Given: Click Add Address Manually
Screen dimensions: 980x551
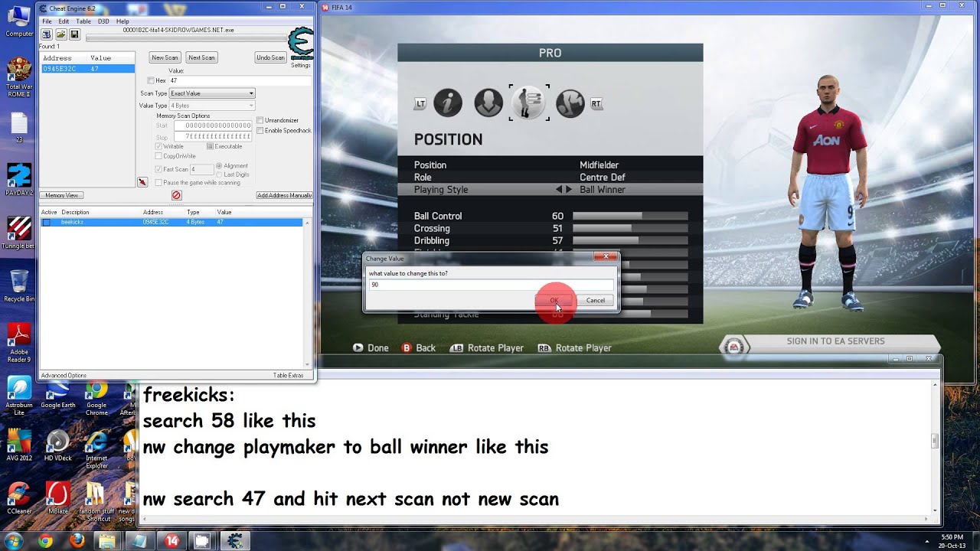Looking at the screenshot, I should pos(284,195).
